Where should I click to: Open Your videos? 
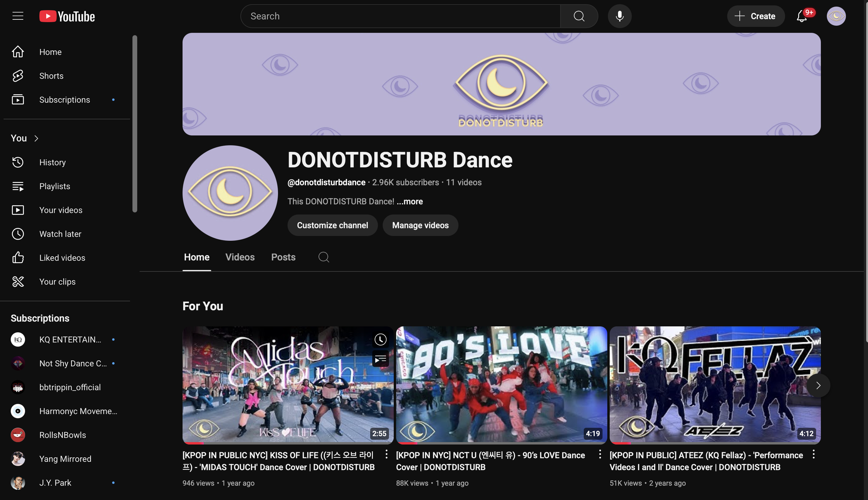(x=67, y=210)
